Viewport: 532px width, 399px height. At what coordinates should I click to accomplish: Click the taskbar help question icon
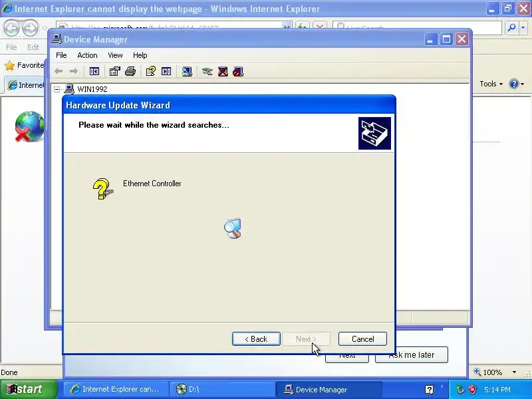pyautogui.click(x=429, y=390)
